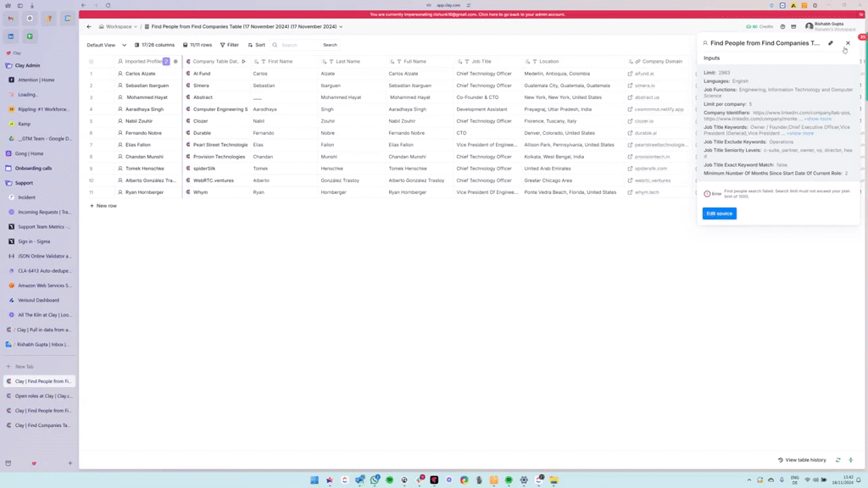
Task: Open the Filter menu in toolbar
Action: pos(230,45)
